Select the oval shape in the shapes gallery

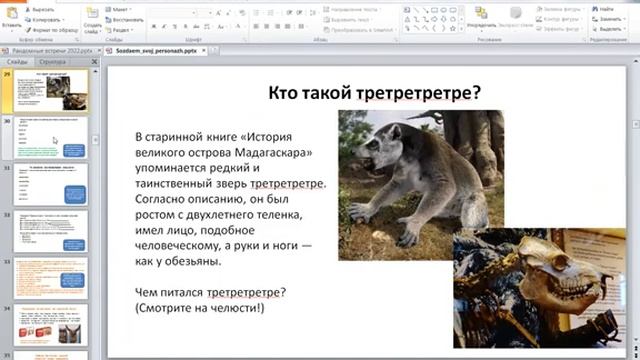[444, 10]
